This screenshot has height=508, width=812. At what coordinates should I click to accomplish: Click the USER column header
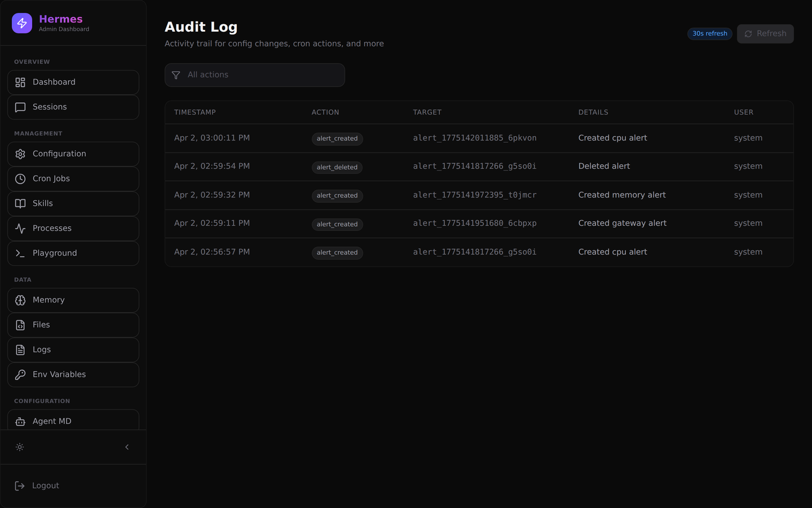click(x=744, y=112)
